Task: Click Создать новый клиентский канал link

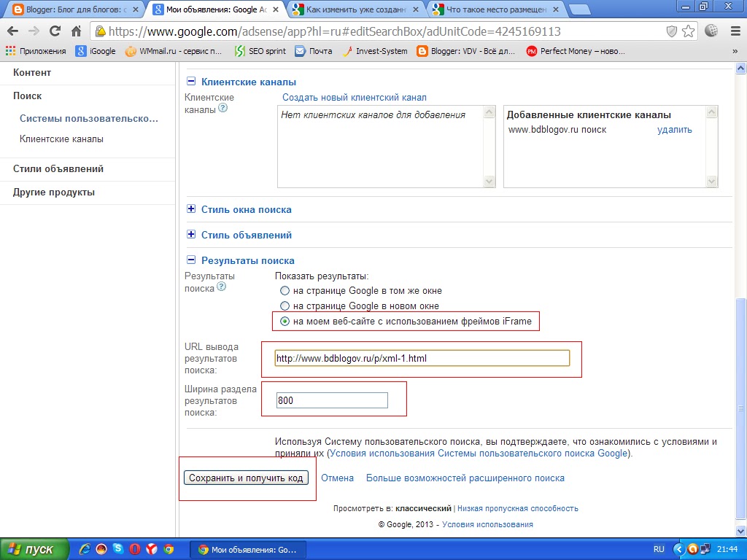Action: (x=355, y=98)
